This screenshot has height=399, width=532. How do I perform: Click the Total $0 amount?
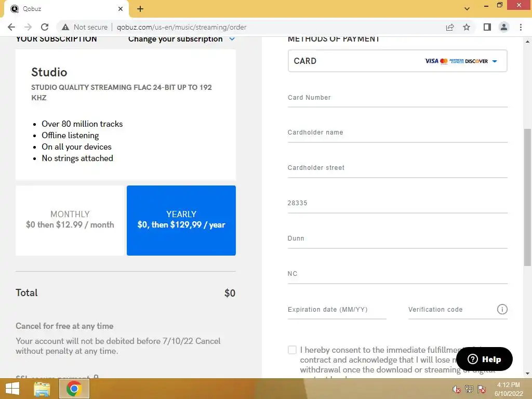coord(230,293)
